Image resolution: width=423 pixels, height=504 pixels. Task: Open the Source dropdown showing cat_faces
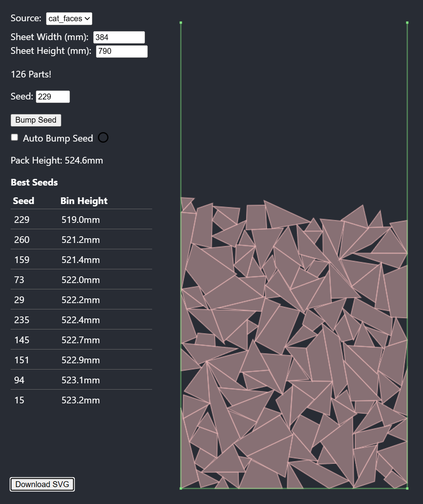pos(69,18)
